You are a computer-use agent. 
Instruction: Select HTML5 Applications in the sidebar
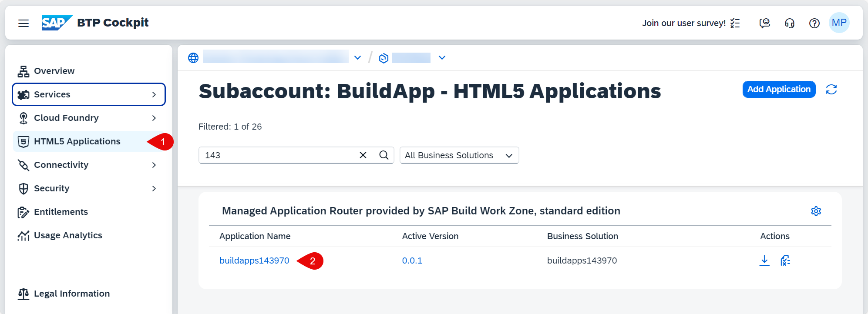[x=89, y=141]
